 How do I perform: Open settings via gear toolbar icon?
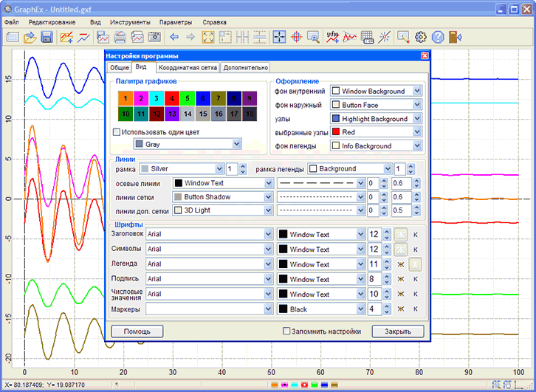[421, 37]
